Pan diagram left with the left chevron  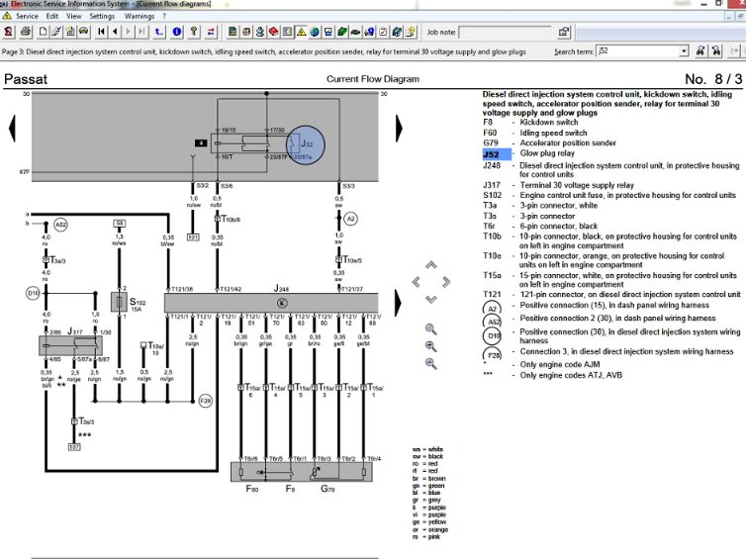(x=416, y=282)
